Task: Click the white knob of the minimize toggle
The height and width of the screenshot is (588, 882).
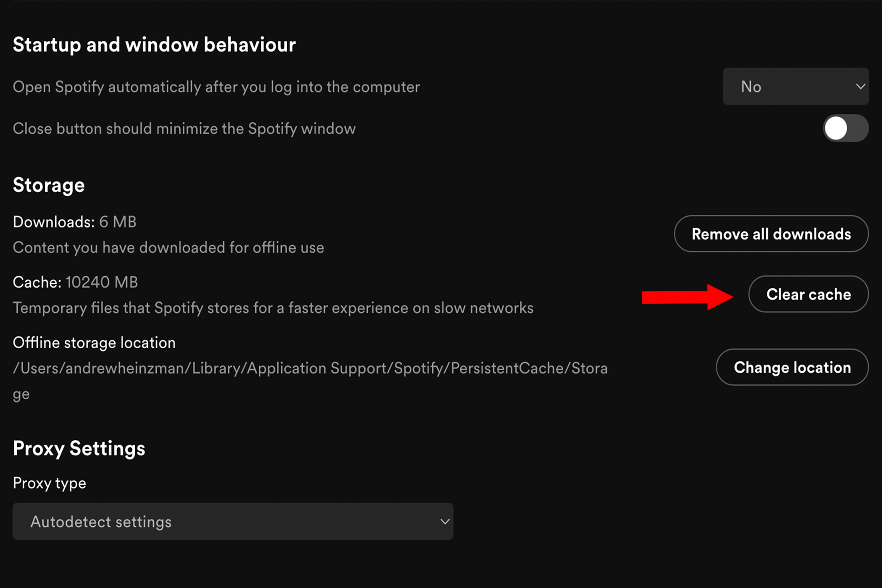Action: point(835,129)
